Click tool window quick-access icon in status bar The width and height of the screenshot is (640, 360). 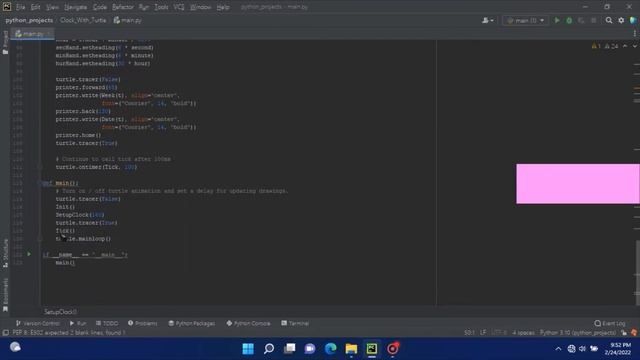[x=6, y=333]
